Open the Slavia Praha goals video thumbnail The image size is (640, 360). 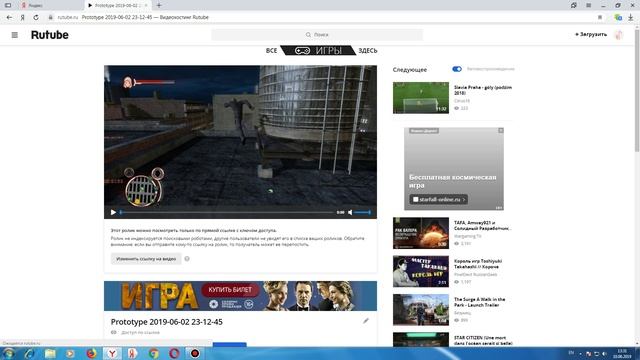tap(421, 98)
